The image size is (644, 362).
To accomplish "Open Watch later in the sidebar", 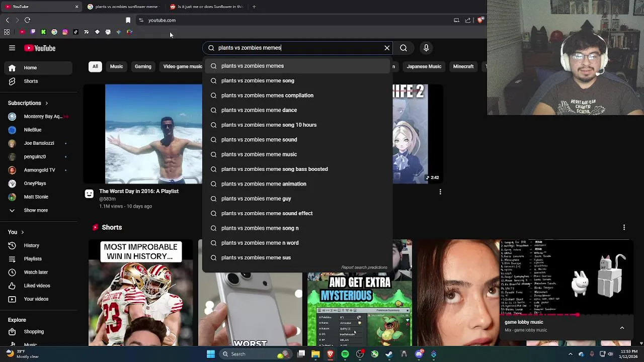I will 38,273.
